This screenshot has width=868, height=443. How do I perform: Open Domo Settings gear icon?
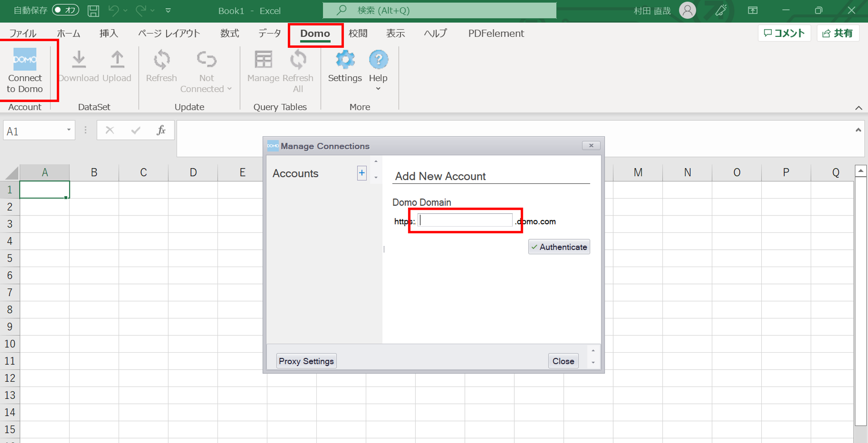(x=345, y=60)
